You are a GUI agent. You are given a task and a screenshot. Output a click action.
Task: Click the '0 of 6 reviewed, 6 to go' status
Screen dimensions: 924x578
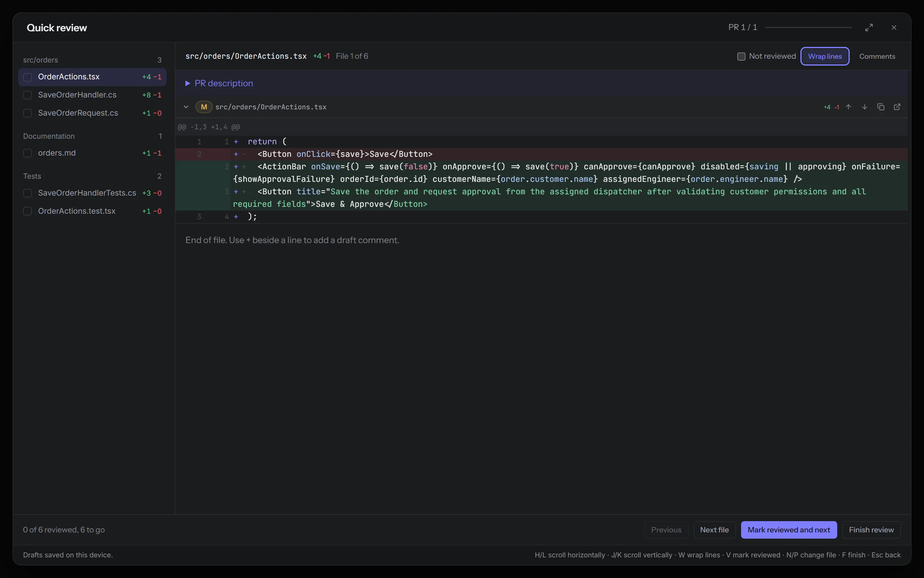pyautogui.click(x=64, y=530)
